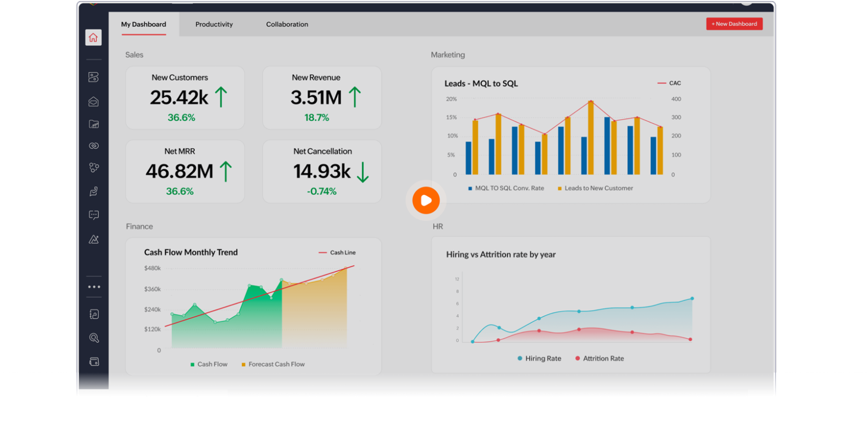Hide the Attrition Rate series
Screen dimensions: 868x441
(x=598, y=358)
